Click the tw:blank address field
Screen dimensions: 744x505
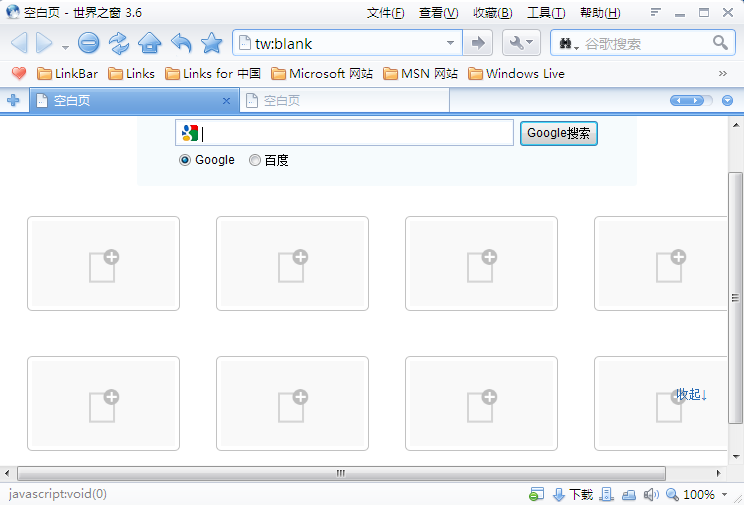[342, 44]
